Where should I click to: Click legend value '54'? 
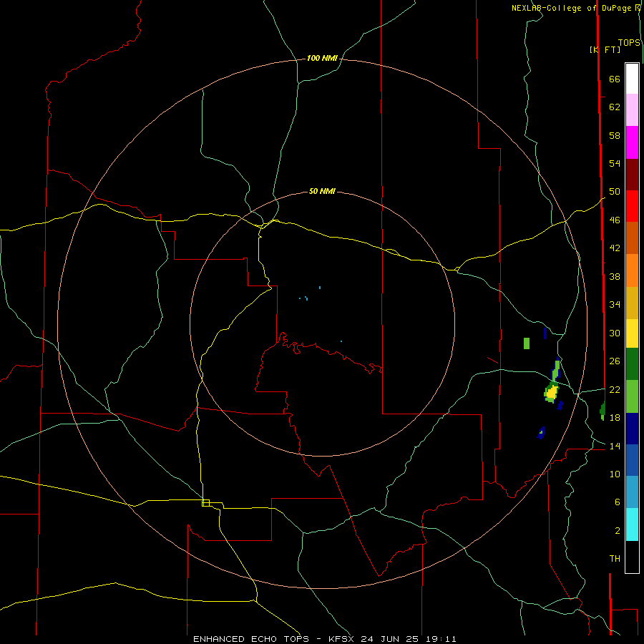click(x=615, y=163)
